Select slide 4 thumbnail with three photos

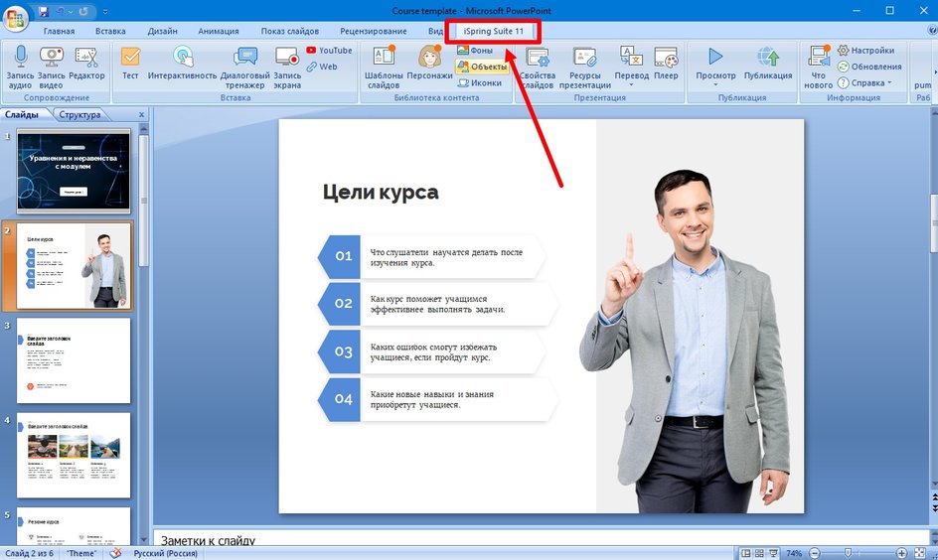click(x=74, y=455)
